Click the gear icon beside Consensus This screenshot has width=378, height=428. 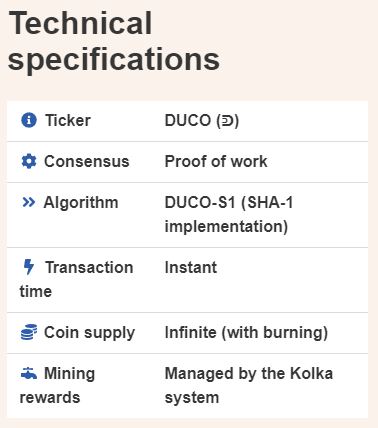pyautogui.click(x=29, y=161)
